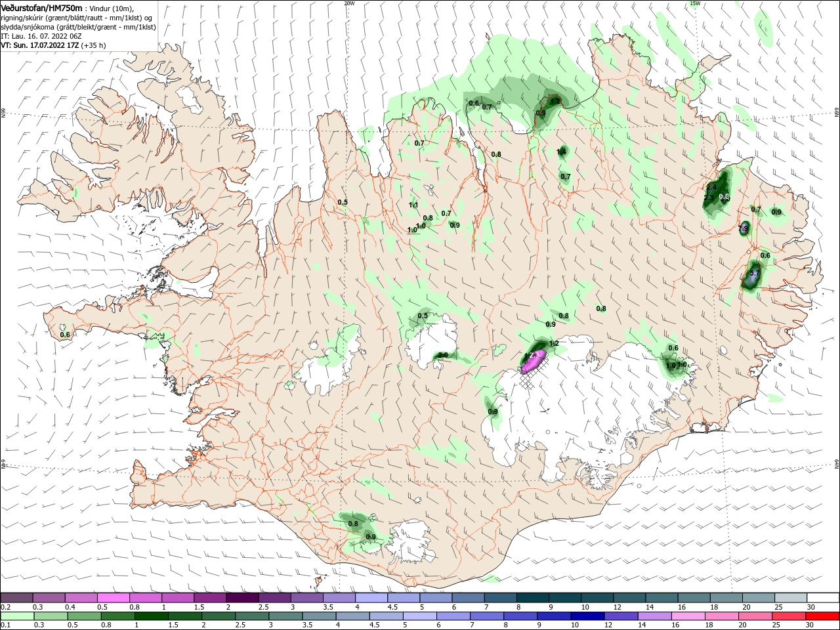Click the pale green 0.1 swatch in lower legend

tap(18, 616)
